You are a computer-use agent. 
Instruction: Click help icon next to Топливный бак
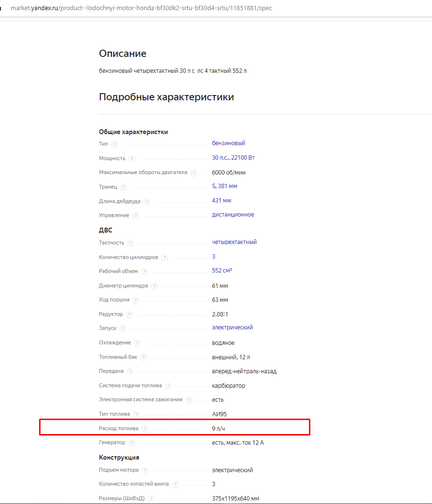pos(143,357)
